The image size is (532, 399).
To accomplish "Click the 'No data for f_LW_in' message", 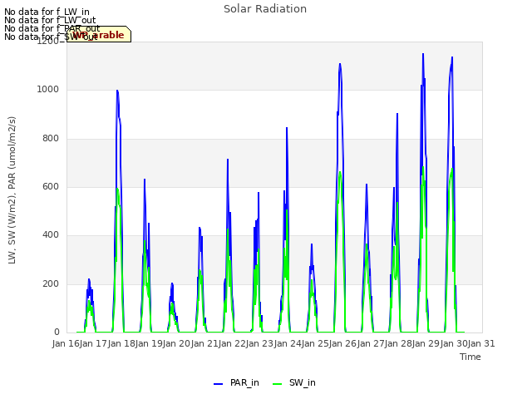I will click(47, 12).
